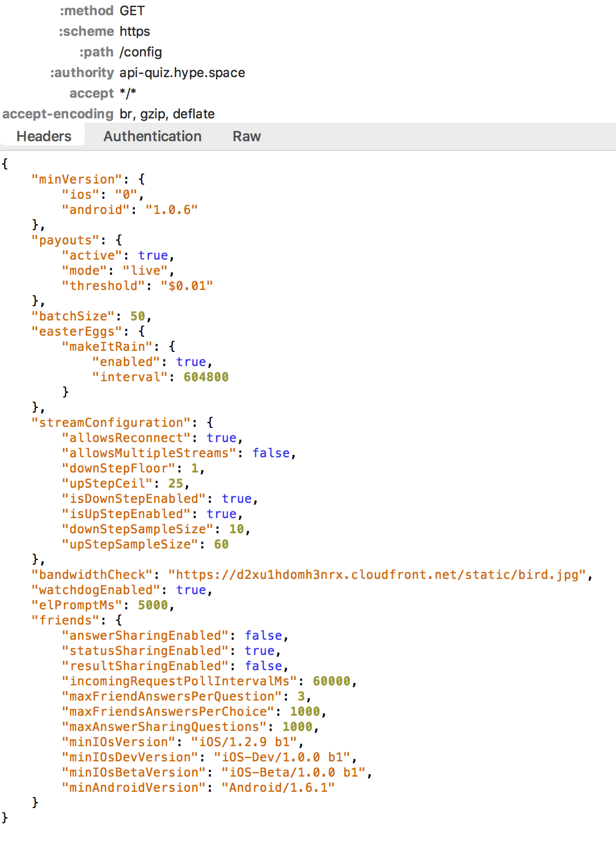Select the Raw tab
Image resolution: width=616 pixels, height=845 pixels.
click(247, 136)
